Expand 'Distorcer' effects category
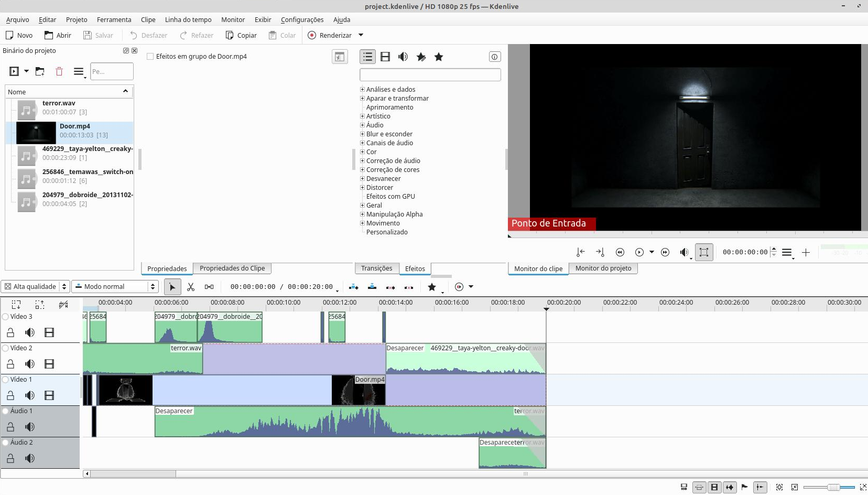This screenshot has height=495, width=868. pyautogui.click(x=362, y=187)
